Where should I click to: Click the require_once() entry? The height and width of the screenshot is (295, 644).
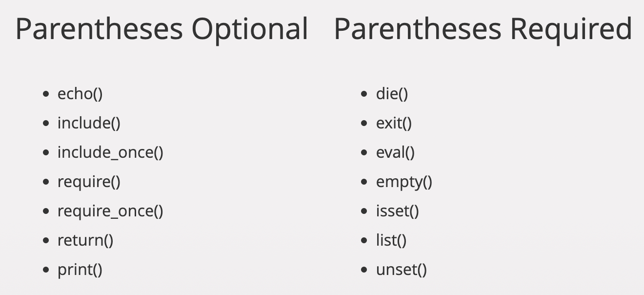(x=110, y=211)
